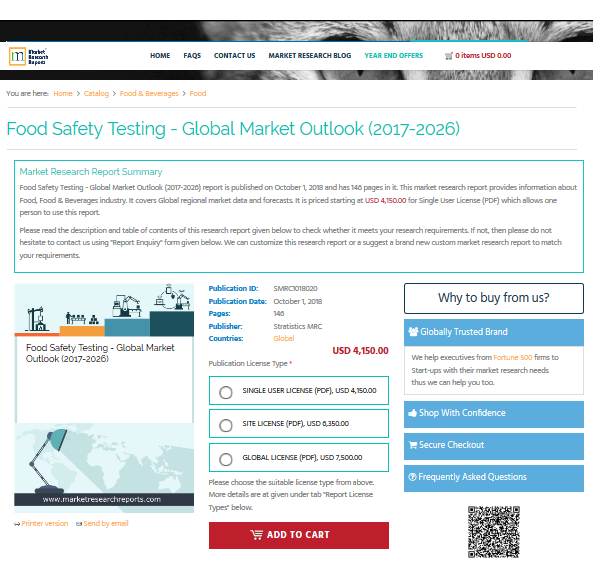Open the Global countries link
The width and height of the screenshot is (593, 563).
coord(284,338)
